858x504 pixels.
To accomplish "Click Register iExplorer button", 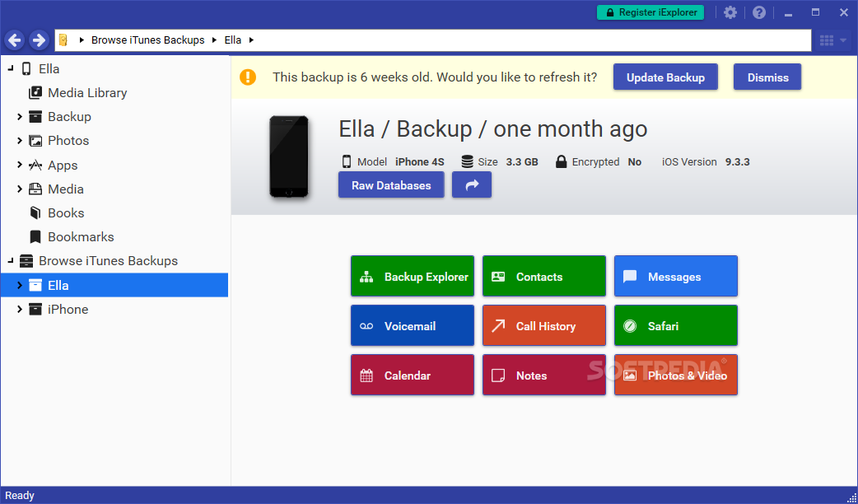I will [x=650, y=12].
